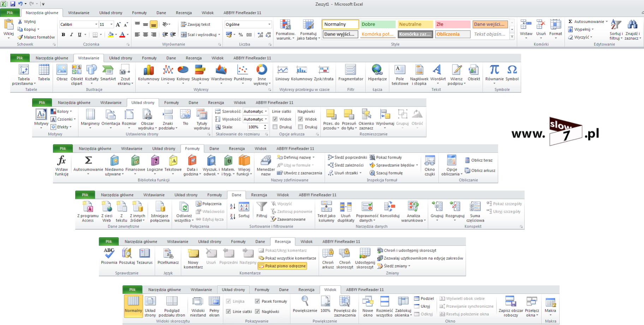
Task: Toggle bold formatting
Action: pos(63,35)
